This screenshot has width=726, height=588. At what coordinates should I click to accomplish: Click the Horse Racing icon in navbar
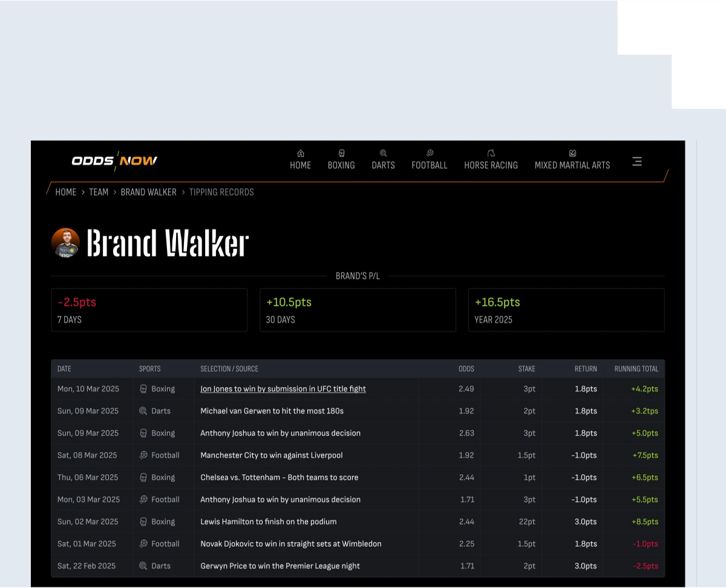491,154
